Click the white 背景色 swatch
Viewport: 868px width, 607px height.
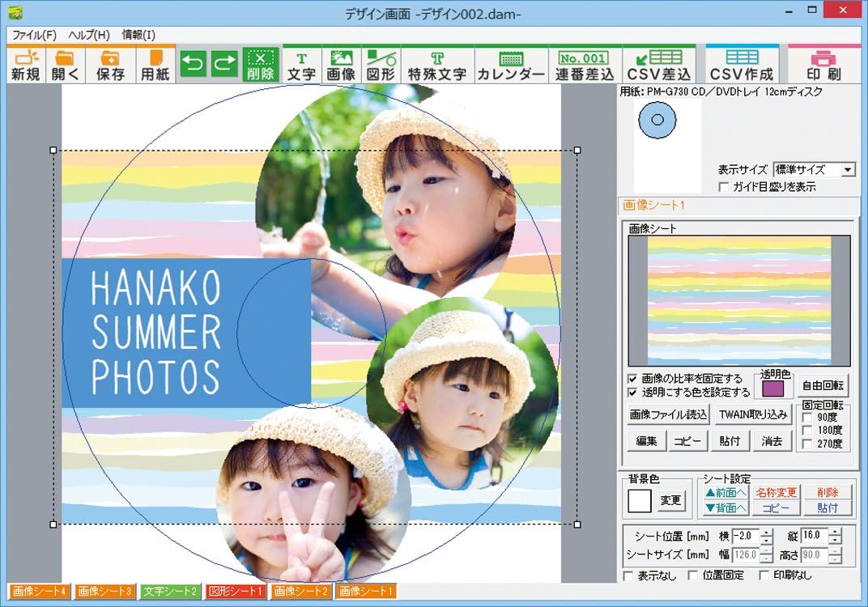coord(640,501)
